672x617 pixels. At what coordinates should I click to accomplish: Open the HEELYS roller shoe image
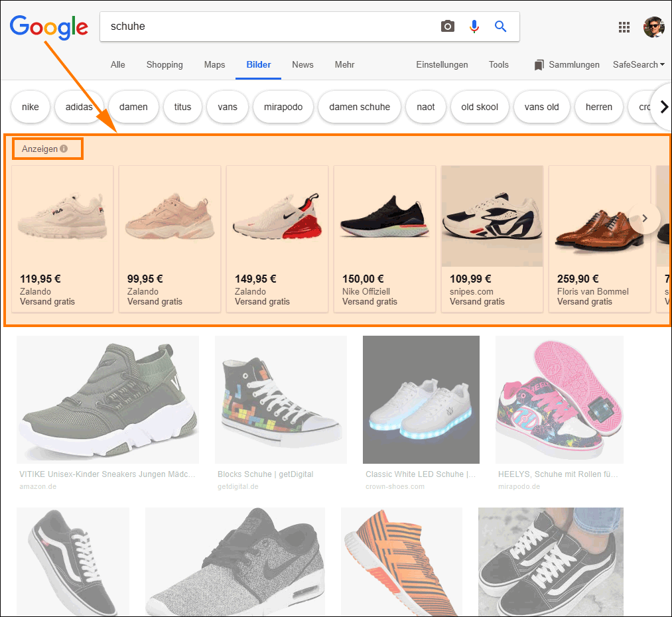pyautogui.click(x=559, y=399)
